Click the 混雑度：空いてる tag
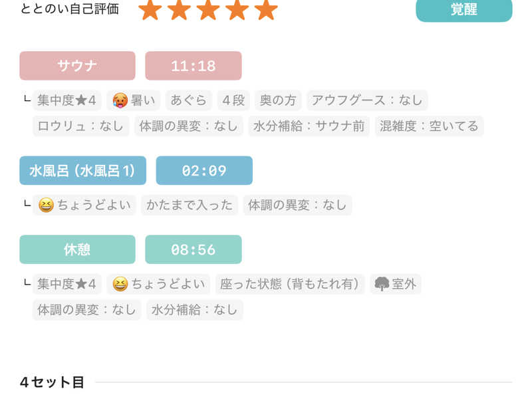Viewport: 532px width, 399px height. (429, 126)
